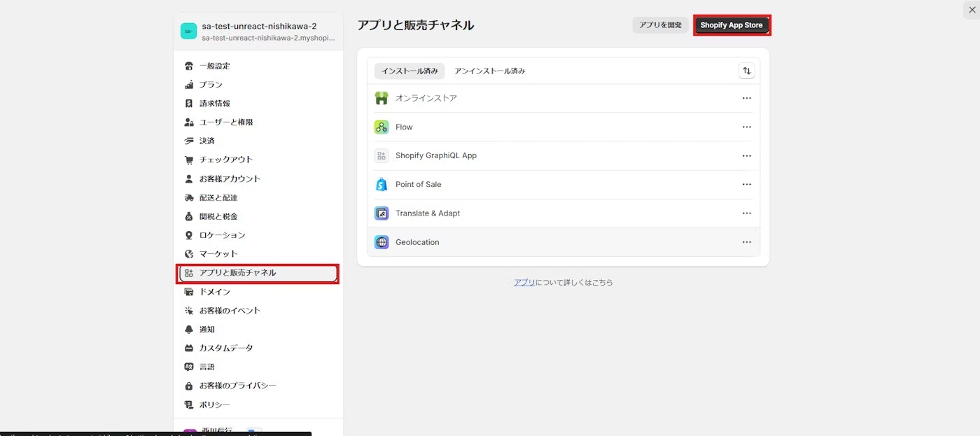Click the Shopify GraphiQL App icon
Image resolution: width=980 pixels, height=436 pixels.
click(381, 155)
